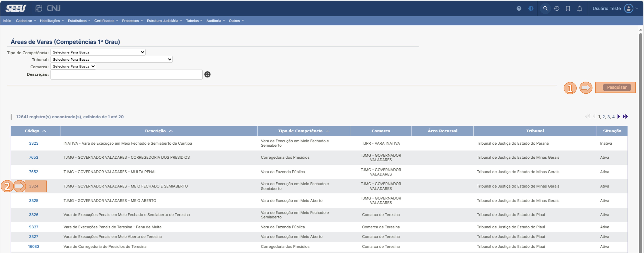Open record code 7652

coord(34,172)
